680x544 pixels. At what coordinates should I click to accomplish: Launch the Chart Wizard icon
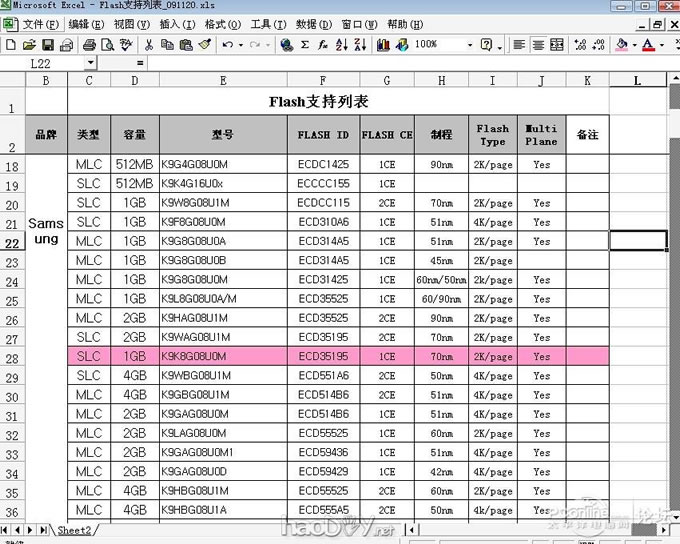point(383,45)
